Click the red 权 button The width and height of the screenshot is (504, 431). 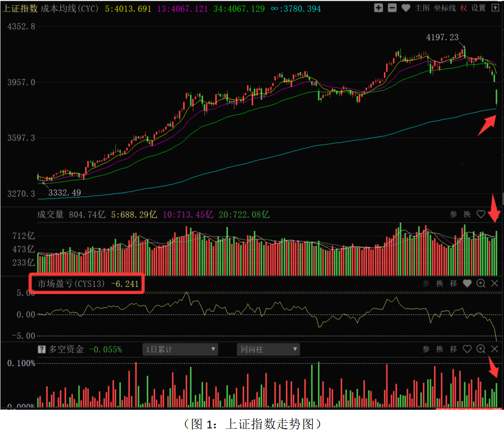coord(464,8)
